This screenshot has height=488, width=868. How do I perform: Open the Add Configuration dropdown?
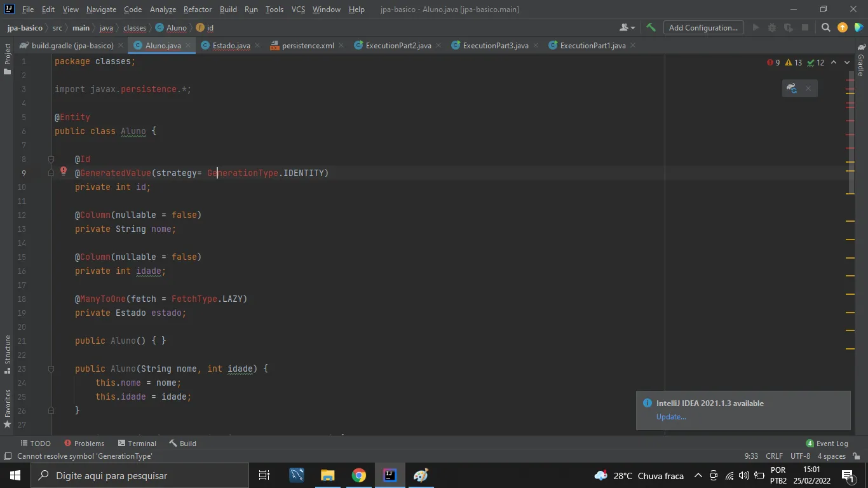click(x=703, y=27)
